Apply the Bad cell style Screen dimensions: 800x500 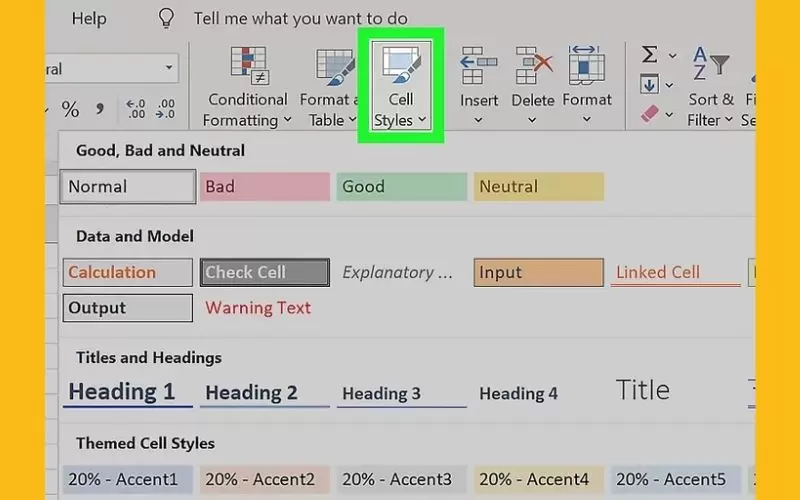[265, 187]
